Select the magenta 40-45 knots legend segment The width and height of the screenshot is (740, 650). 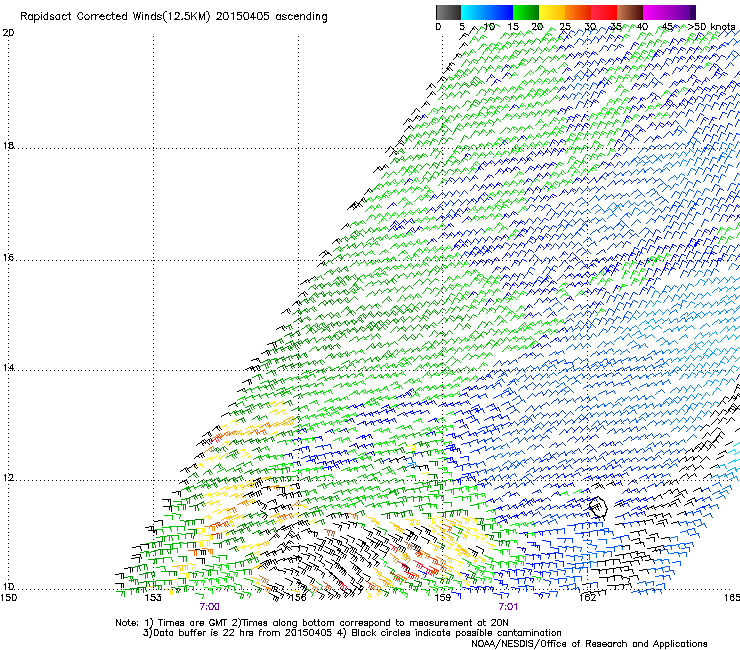point(656,12)
